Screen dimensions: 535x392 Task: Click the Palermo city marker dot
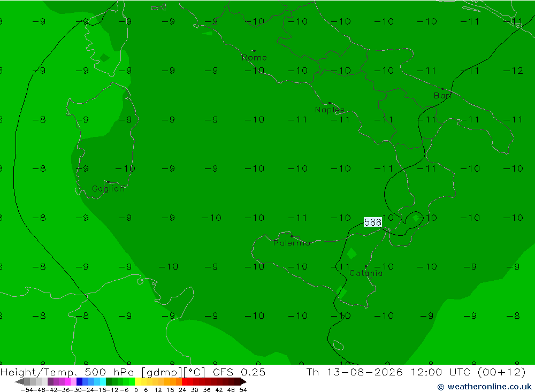(292, 236)
